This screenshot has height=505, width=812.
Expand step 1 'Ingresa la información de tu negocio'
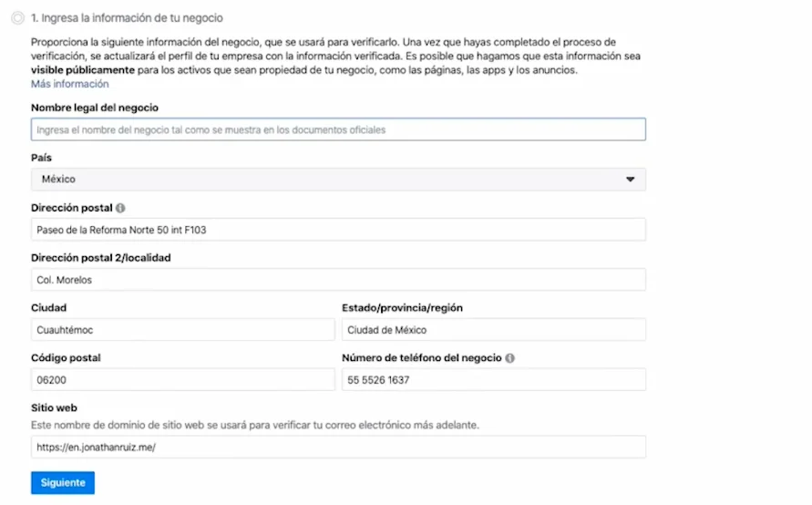[x=127, y=18]
